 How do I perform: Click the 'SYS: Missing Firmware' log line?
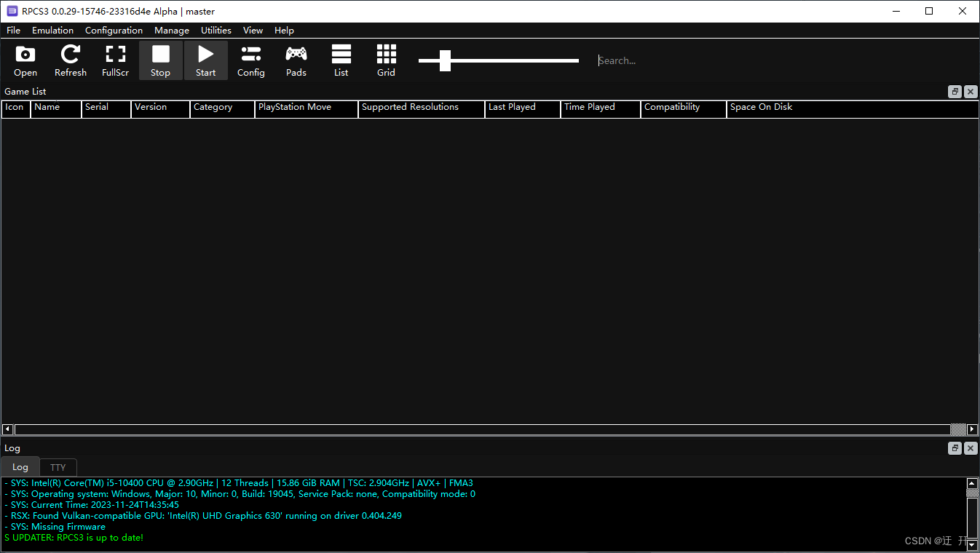pos(55,527)
